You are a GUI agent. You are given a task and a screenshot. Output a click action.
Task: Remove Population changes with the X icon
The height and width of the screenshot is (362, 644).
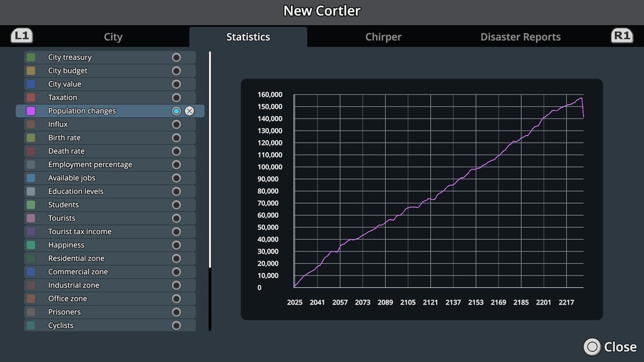pyautogui.click(x=190, y=111)
